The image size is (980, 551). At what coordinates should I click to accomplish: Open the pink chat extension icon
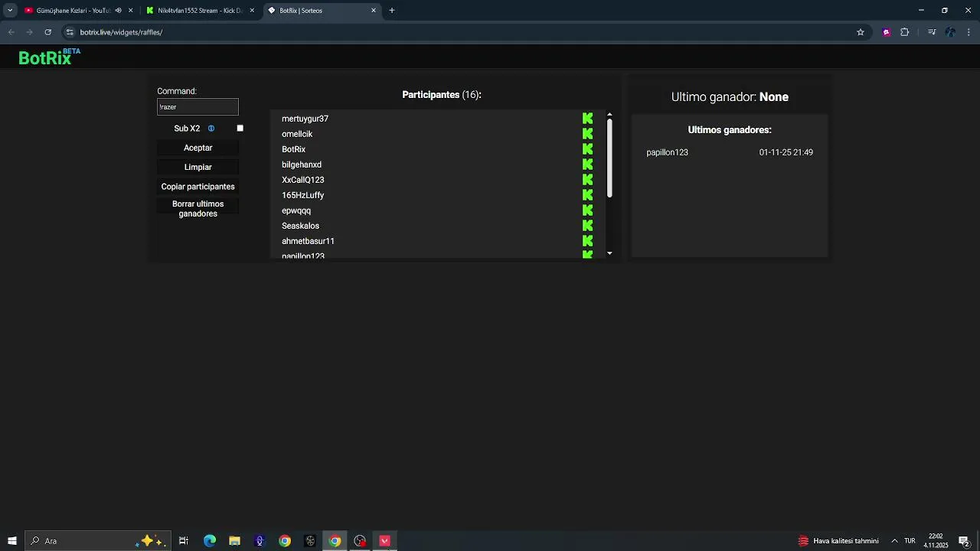[886, 32]
